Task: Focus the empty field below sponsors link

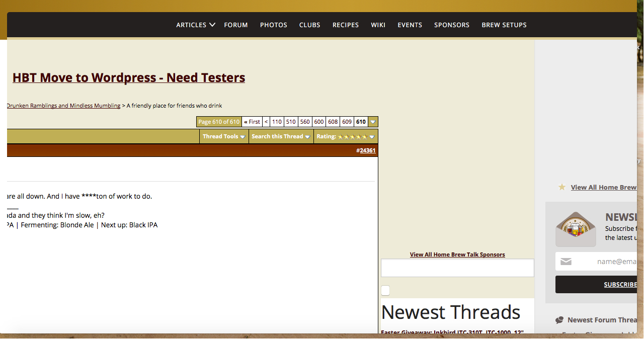Action: (457, 268)
